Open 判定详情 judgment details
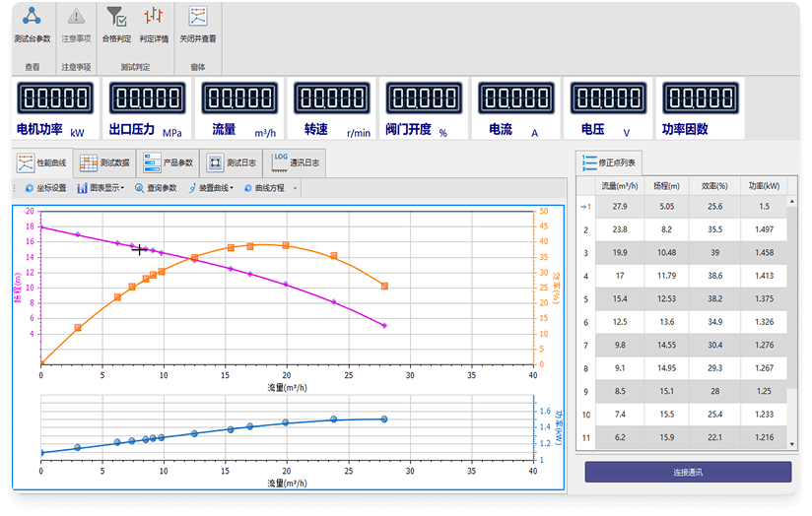Image resolution: width=812 pixels, height=516 pixels. 153,24
